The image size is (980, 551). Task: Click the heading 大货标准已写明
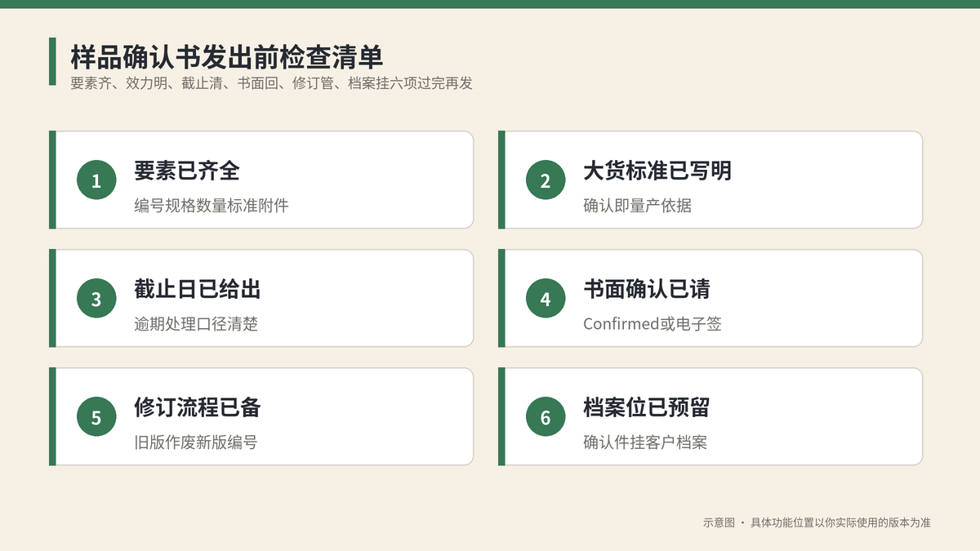657,170
